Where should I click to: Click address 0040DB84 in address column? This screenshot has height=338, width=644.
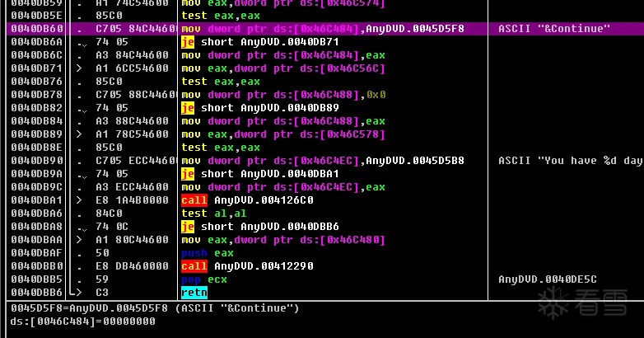tap(37, 121)
